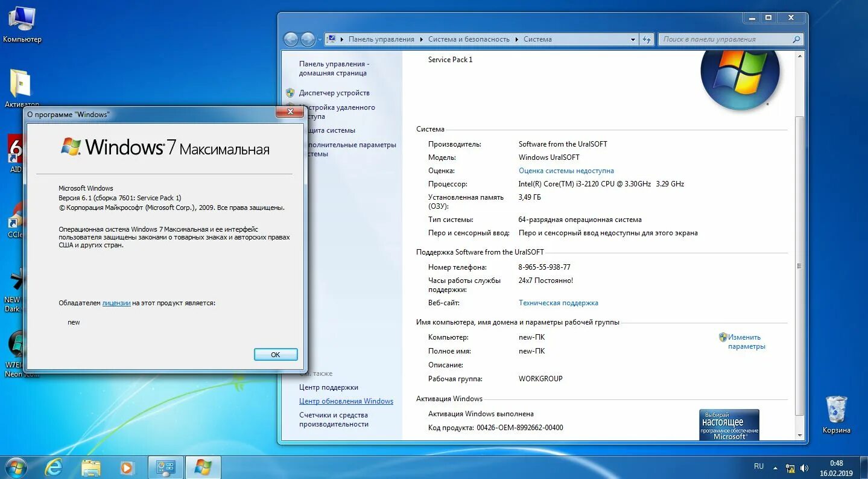Click the magnifier icon in the search box
The image size is (868, 479).
pyautogui.click(x=797, y=39)
